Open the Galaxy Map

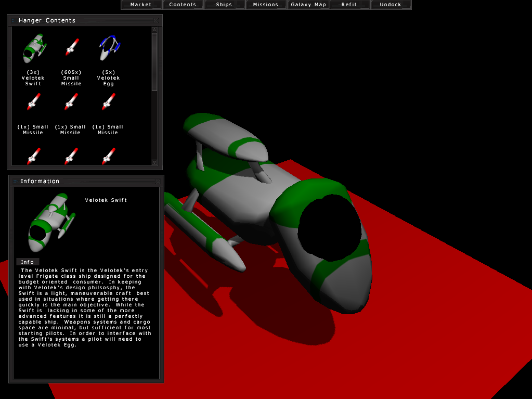pos(308,5)
